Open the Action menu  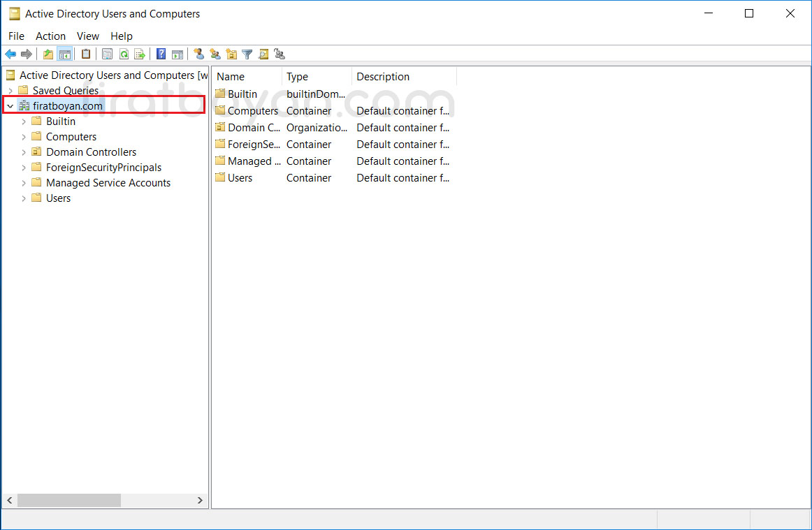(x=51, y=36)
